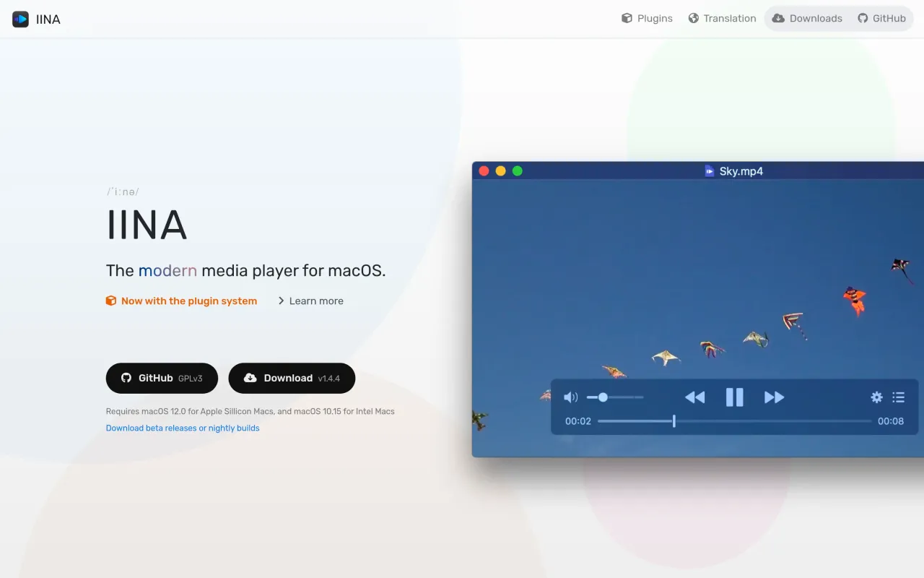Click the speaker volume icon in player
The height and width of the screenshot is (578, 924).
coord(570,397)
